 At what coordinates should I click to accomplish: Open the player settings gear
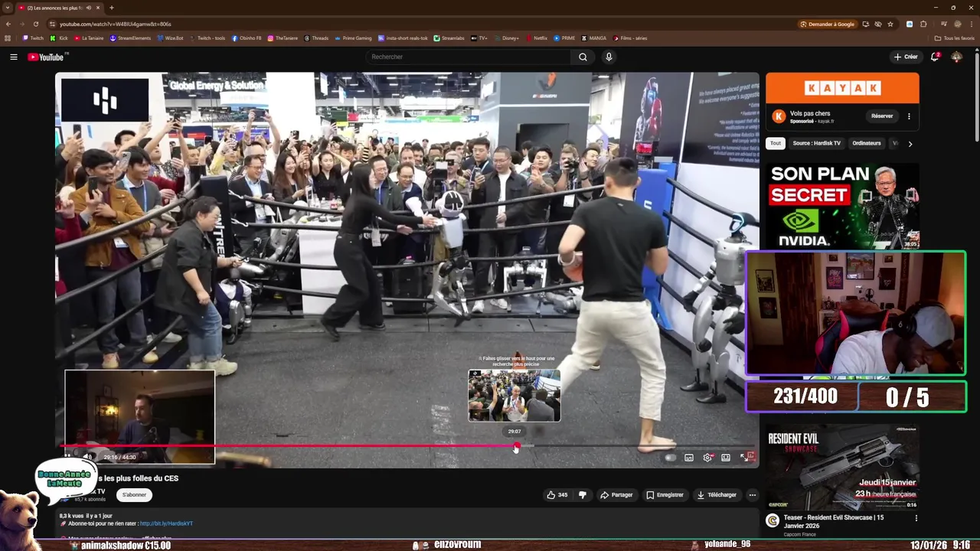(707, 458)
